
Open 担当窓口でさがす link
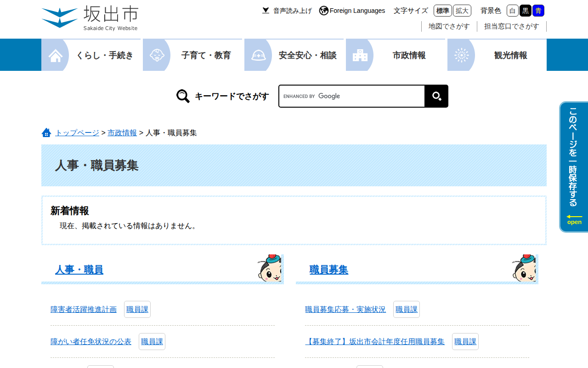[x=512, y=26]
